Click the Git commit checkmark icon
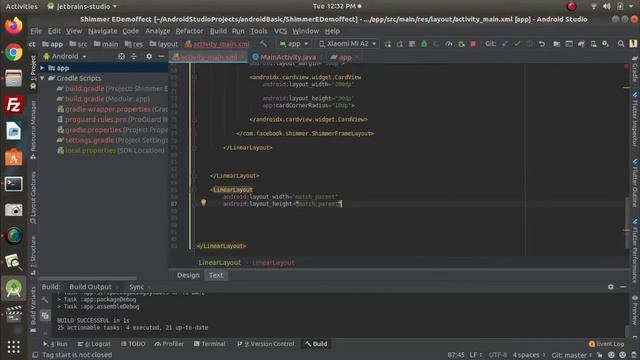Screen dimensions: 640x360 point(517,44)
